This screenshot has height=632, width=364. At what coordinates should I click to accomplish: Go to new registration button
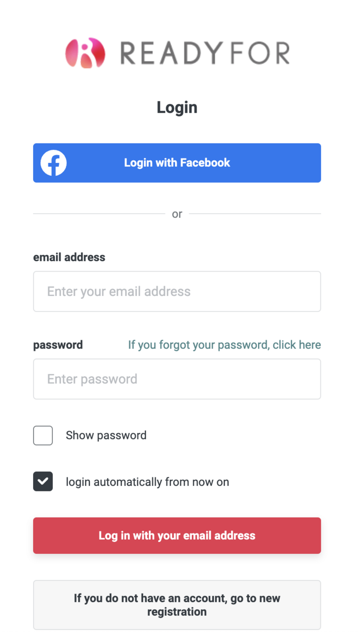177,605
